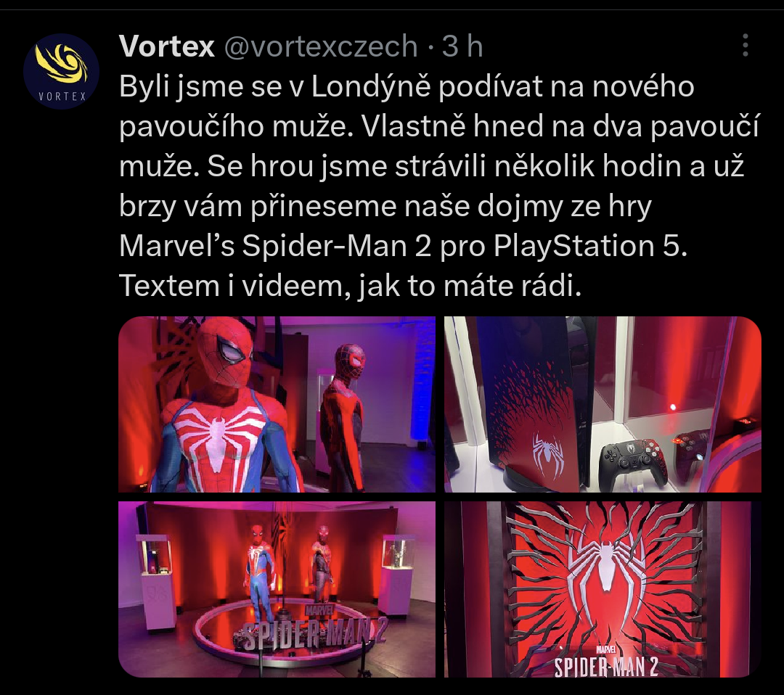Open the three-dot more options menu
This screenshot has height=695, width=784.
click(x=745, y=46)
